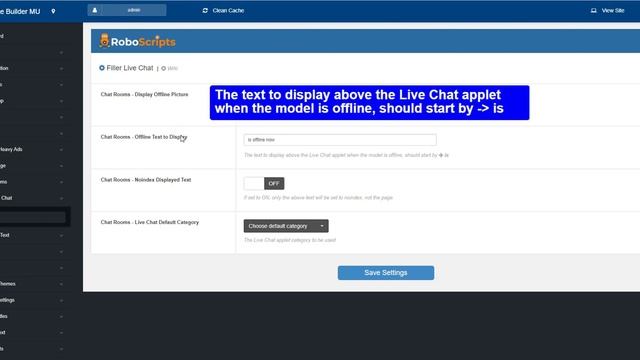Click the offline text input field
The image size is (640, 360).
coord(340,140)
